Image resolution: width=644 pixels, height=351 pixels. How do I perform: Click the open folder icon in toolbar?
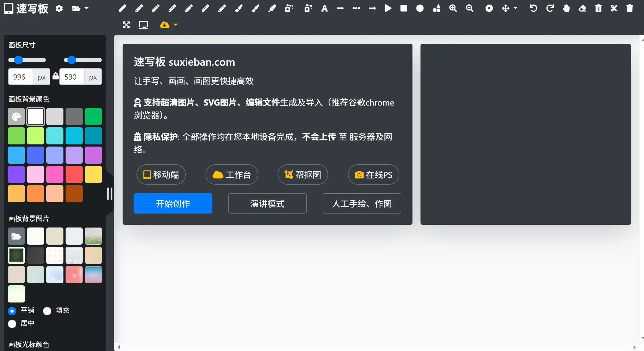click(76, 8)
